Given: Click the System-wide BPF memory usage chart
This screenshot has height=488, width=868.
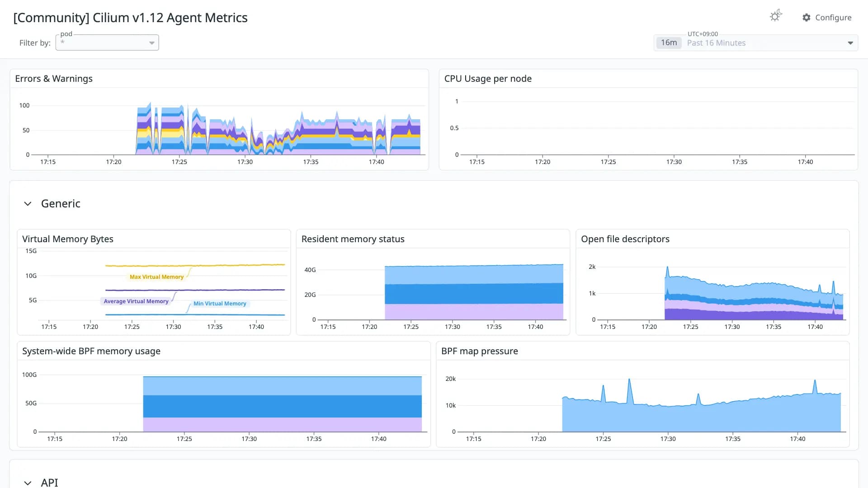Looking at the screenshot, I should [x=282, y=404].
